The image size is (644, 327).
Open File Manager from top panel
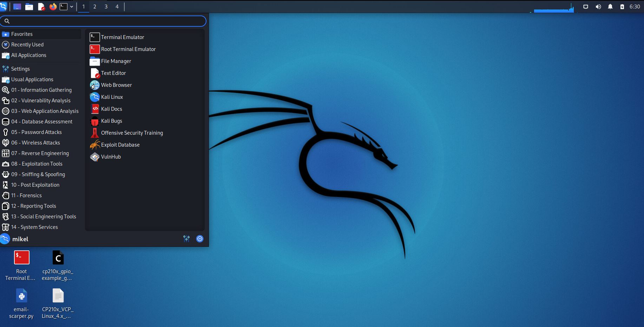[x=29, y=7]
